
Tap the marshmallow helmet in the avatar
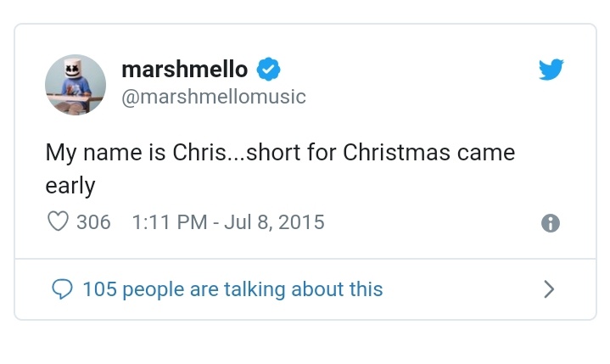pos(73,68)
